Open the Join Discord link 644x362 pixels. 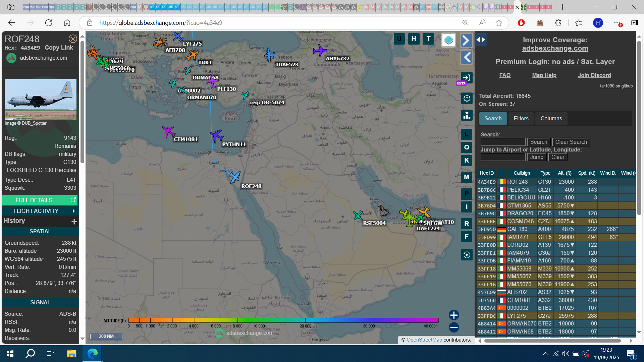click(x=594, y=75)
